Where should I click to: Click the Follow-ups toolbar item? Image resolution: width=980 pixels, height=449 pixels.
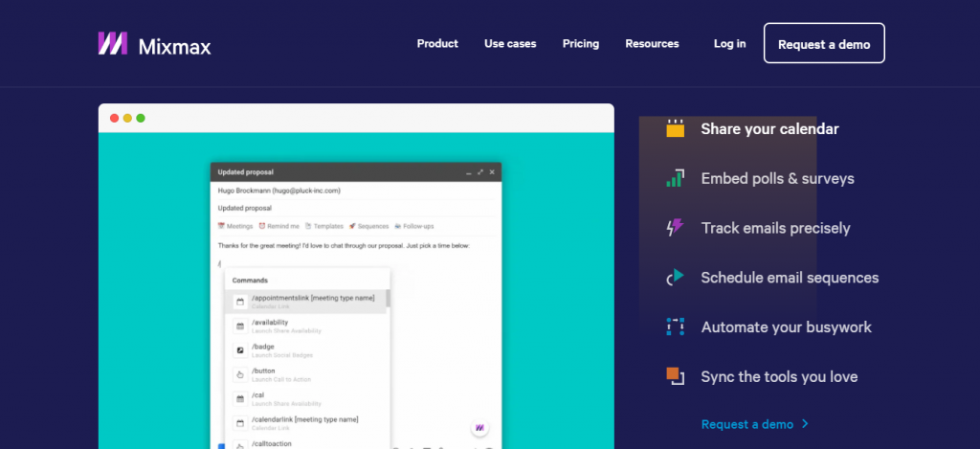click(x=413, y=226)
